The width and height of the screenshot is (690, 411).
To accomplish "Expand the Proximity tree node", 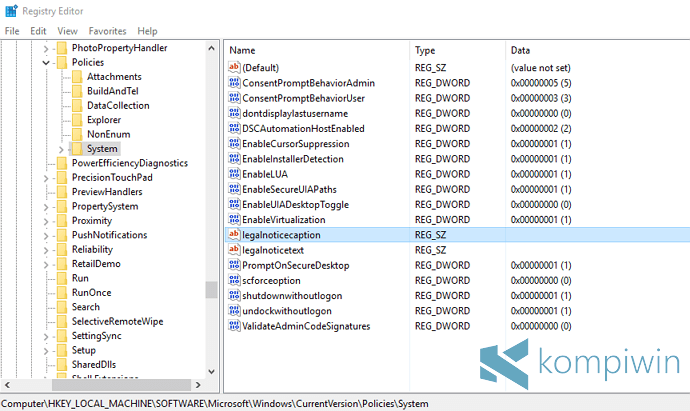I will (46, 221).
